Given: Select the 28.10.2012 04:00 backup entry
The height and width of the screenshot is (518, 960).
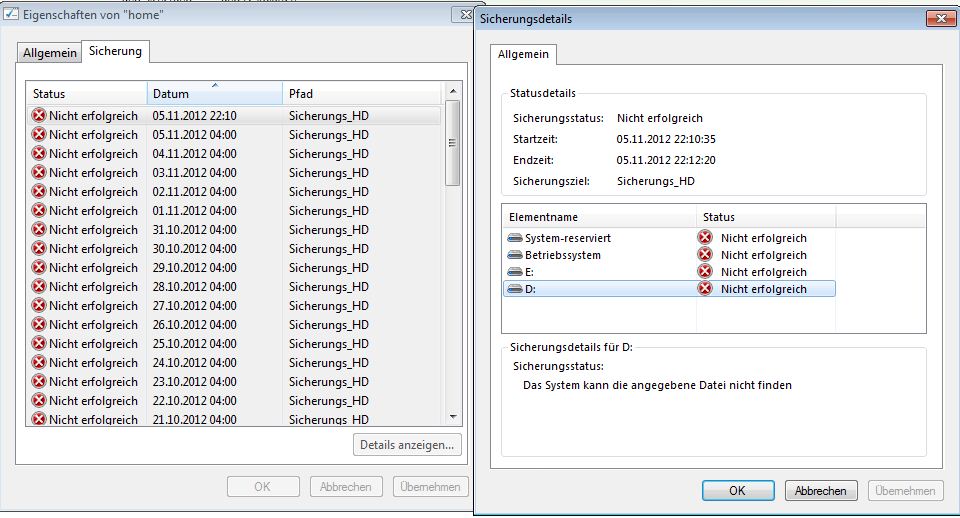Looking at the screenshot, I should [194, 287].
